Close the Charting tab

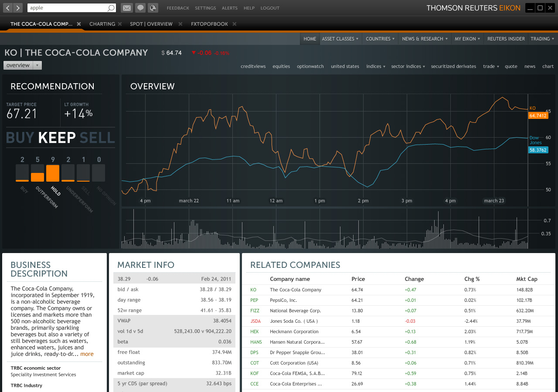[120, 24]
